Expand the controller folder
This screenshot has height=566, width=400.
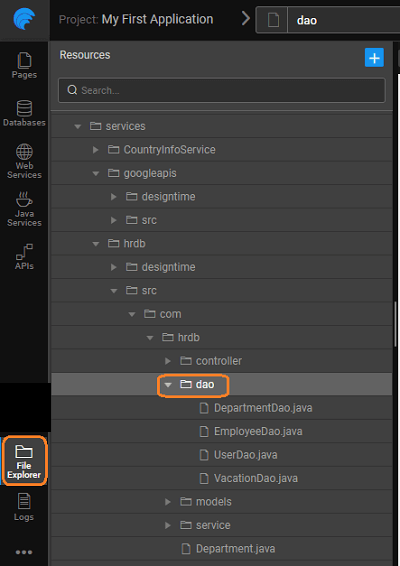click(x=168, y=361)
